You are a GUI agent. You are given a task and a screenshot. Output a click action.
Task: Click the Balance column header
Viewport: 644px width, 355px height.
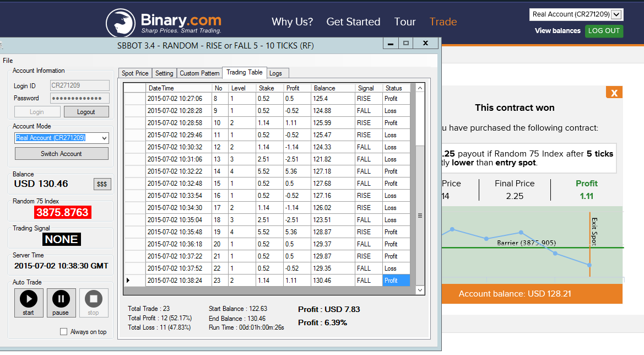pyautogui.click(x=333, y=88)
